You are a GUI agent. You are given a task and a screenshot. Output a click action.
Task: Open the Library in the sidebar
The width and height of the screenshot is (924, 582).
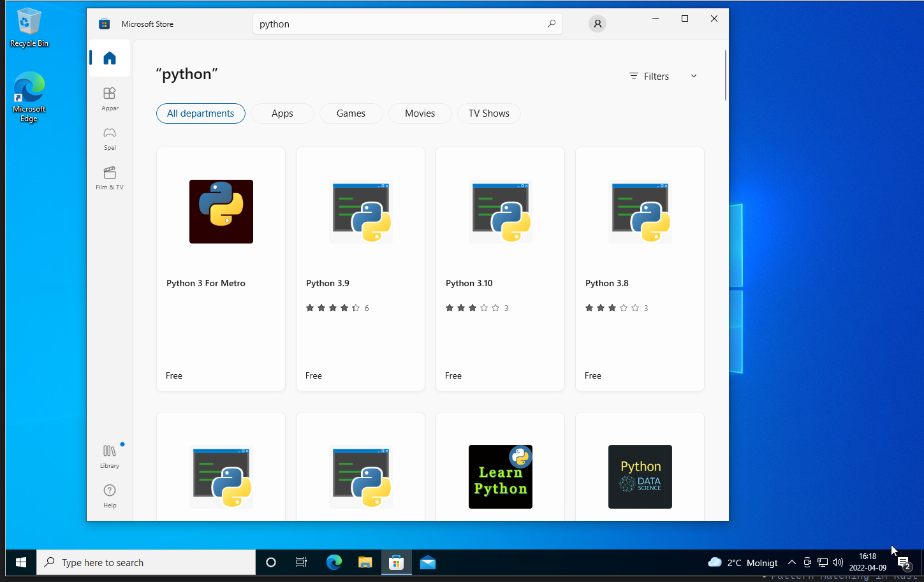[110, 456]
